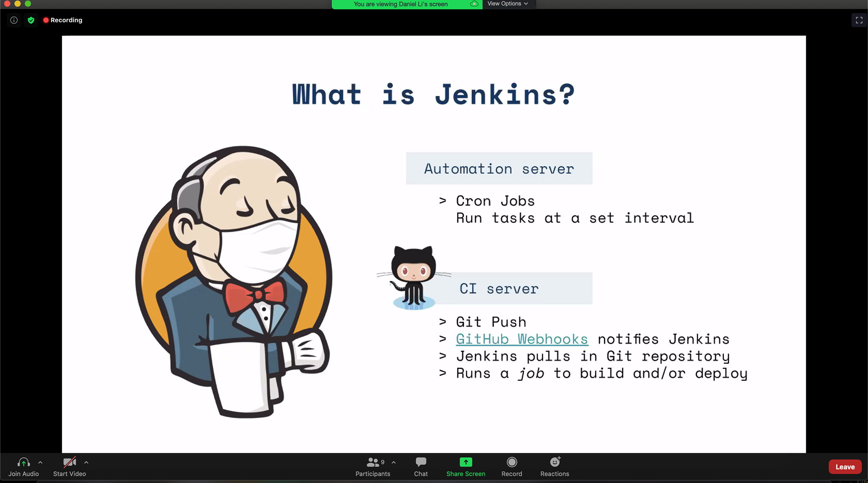Expand the audio settings chevron
This screenshot has height=483, width=868.
coord(40,462)
